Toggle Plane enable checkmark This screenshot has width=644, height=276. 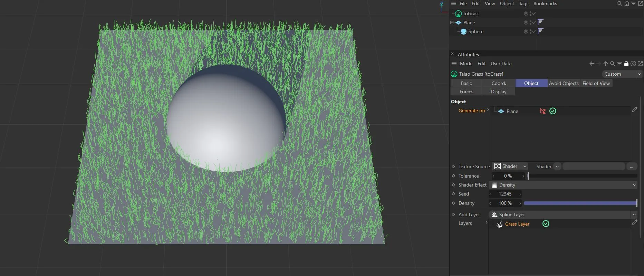point(534,22)
